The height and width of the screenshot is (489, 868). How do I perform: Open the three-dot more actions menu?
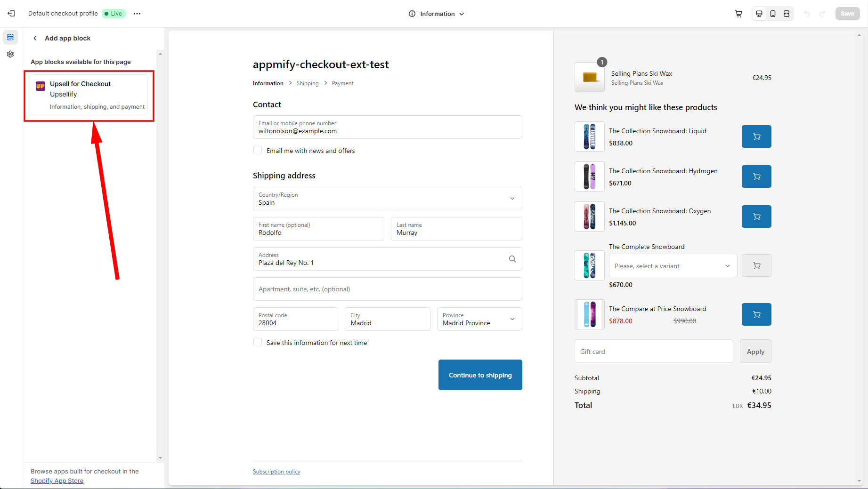point(137,14)
